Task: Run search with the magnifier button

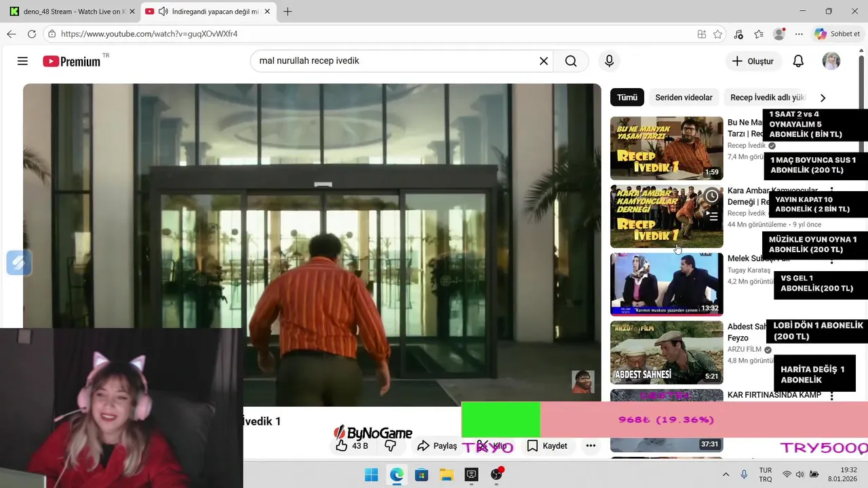Action: (571, 61)
